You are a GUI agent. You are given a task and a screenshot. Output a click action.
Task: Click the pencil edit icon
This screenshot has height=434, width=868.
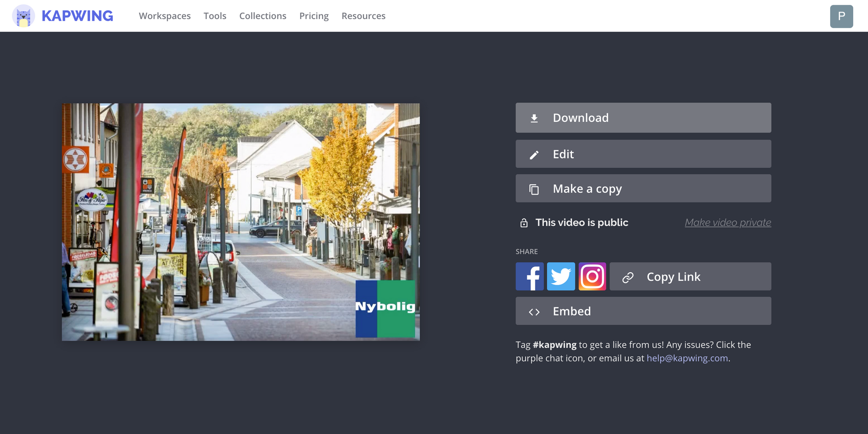534,155
